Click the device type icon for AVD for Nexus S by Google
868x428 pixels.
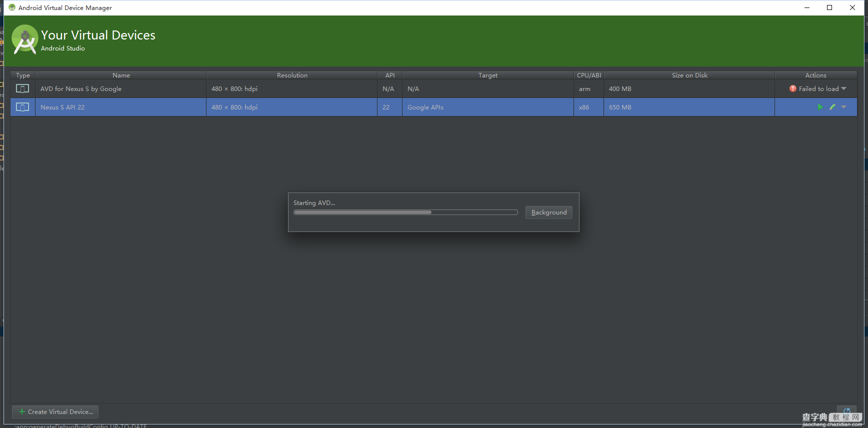[22, 88]
